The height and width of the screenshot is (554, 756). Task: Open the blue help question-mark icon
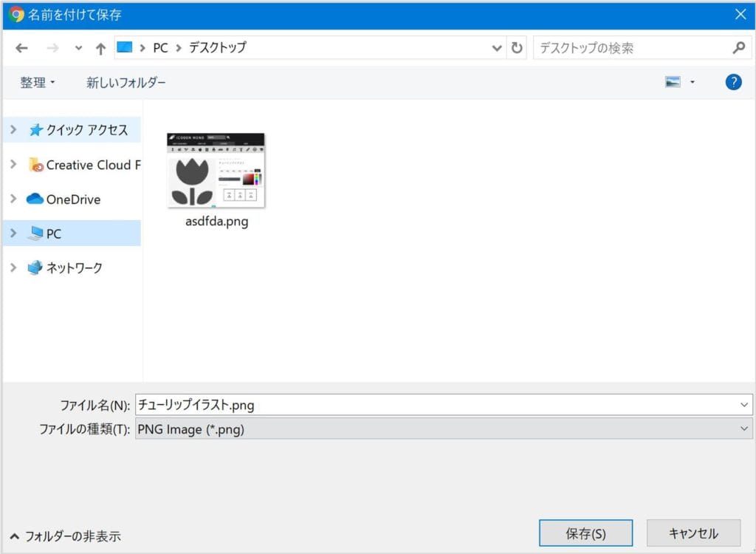pyautogui.click(x=733, y=82)
